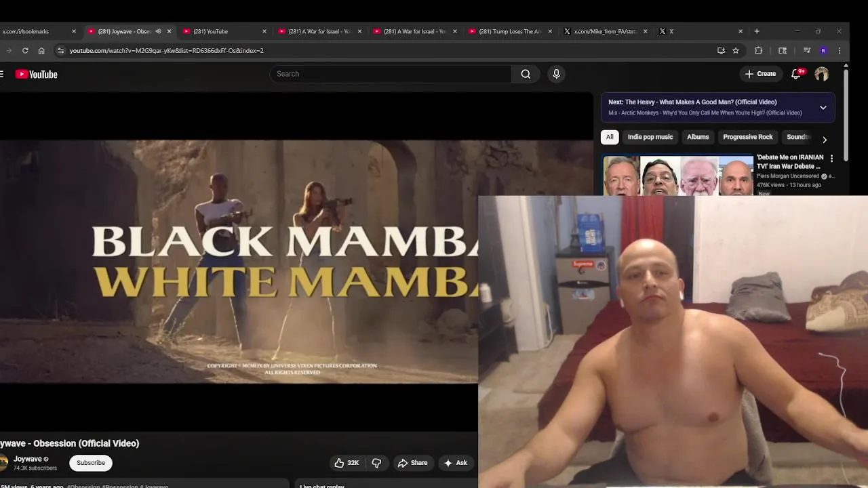Open a new browser tab
The image size is (868, 488).
(757, 31)
